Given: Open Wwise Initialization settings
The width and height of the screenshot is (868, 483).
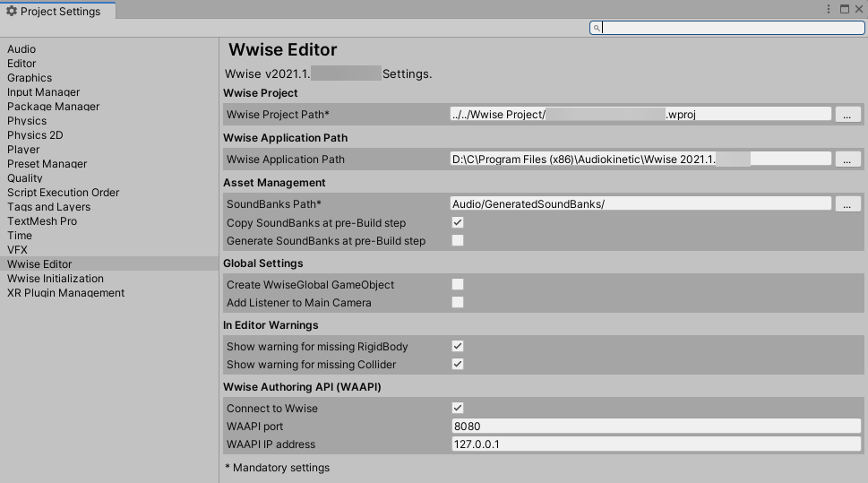Looking at the screenshot, I should pyautogui.click(x=56, y=279).
